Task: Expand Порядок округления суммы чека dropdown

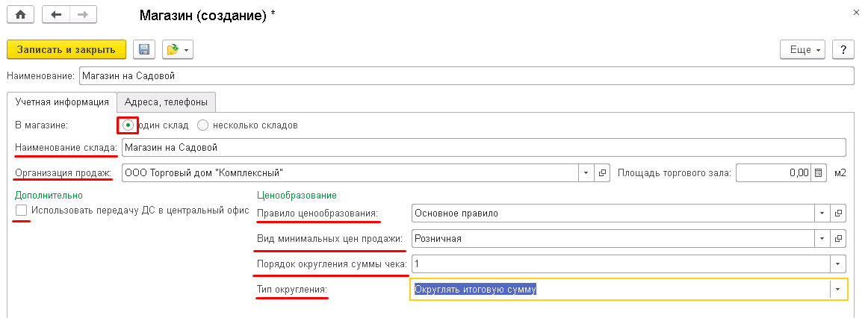Action: click(838, 264)
